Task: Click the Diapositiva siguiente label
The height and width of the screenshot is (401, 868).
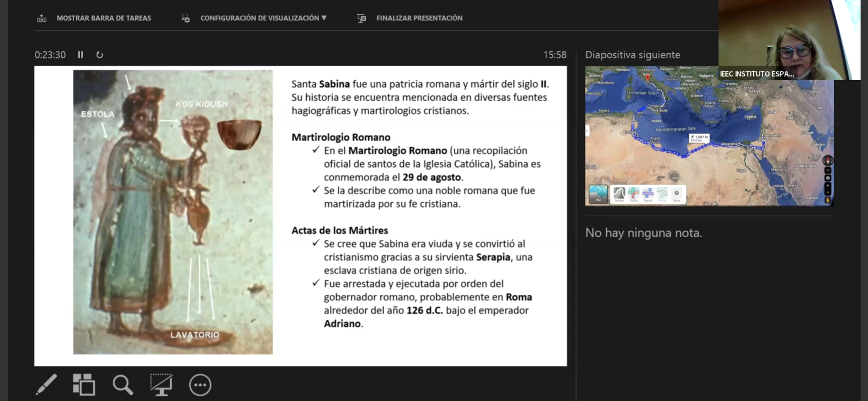Action: click(x=633, y=55)
